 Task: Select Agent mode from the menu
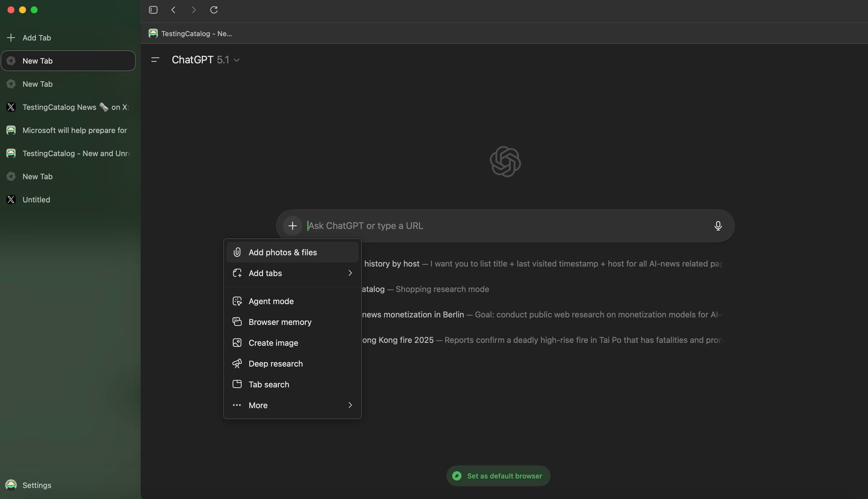[x=271, y=301]
